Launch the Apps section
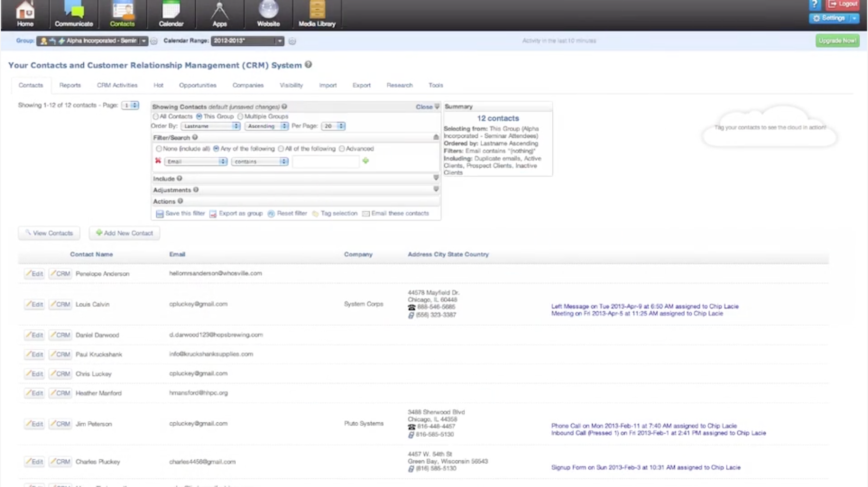This screenshot has width=868, height=487. (220, 14)
